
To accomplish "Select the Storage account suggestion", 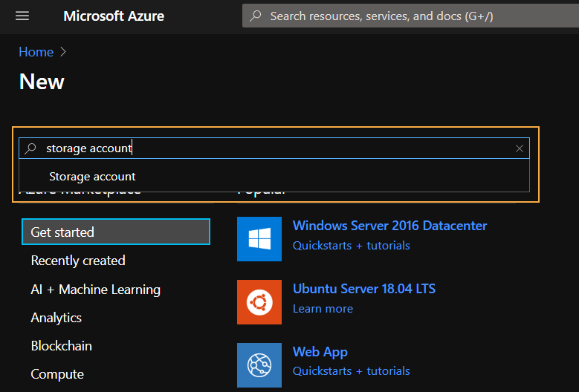I will tap(274, 176).
